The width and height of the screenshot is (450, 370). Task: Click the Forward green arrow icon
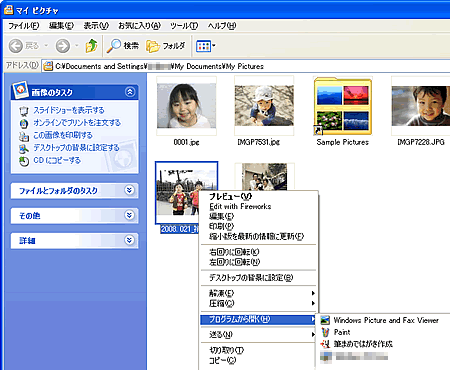click(63, 46)
